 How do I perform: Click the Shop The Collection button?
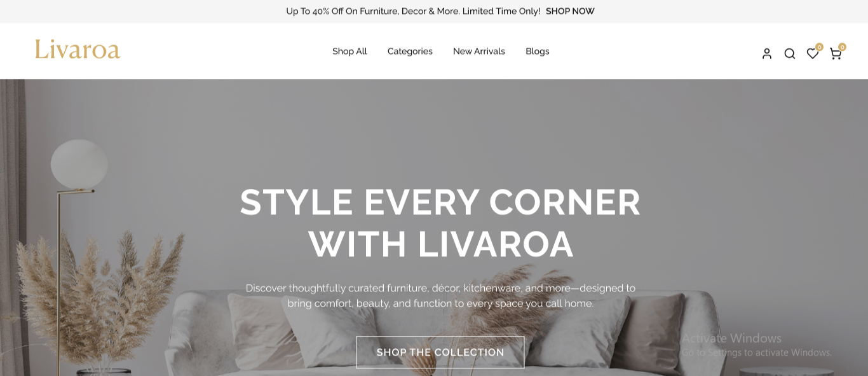click(440, 352)
